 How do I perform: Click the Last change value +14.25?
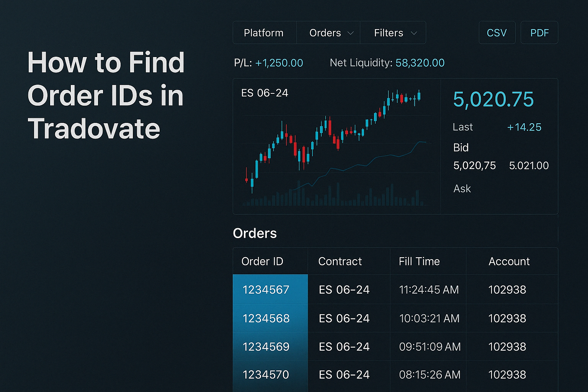coord(524,127)
